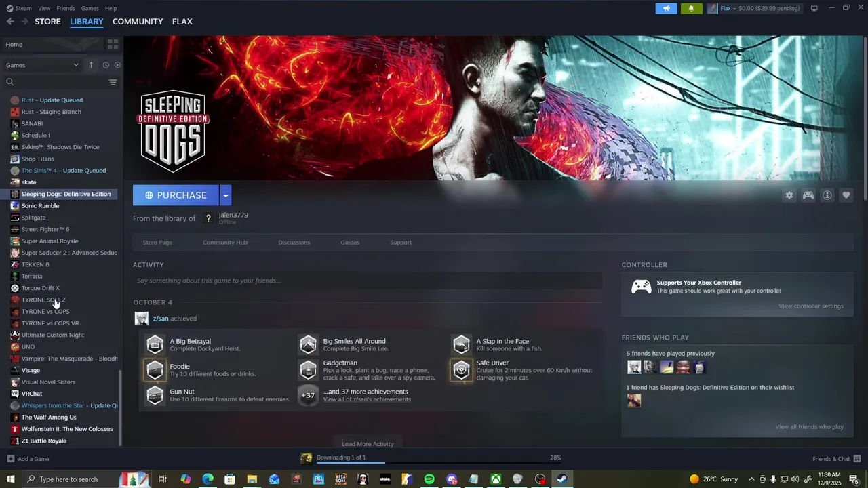Click View all of z/san's achievements

coord(367,399)
